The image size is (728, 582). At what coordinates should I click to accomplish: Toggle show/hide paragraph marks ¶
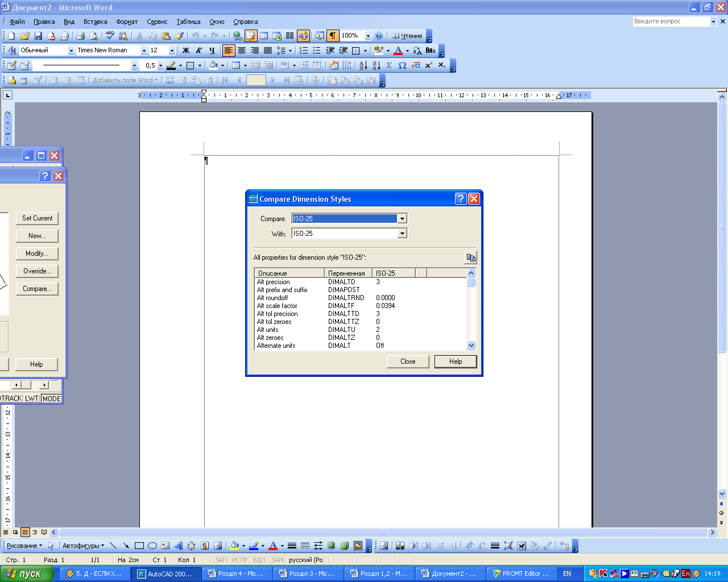coord(333,36)
